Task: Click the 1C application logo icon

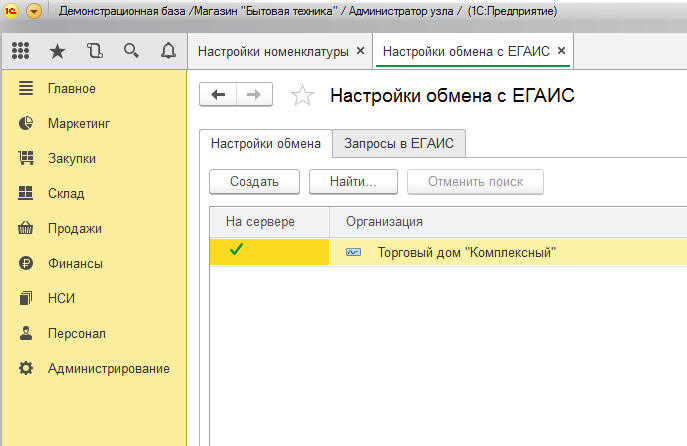Action: click(x=11, y=11)
